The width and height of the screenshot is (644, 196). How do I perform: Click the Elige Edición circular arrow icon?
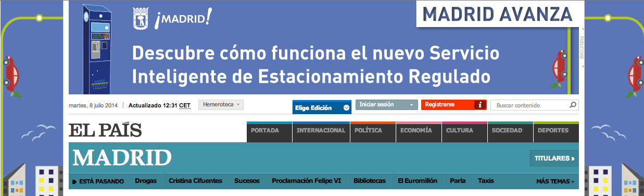point(347,108)
